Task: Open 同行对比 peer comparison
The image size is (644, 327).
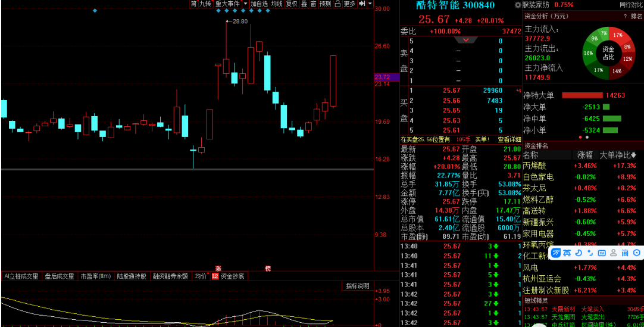Action: [x=630, y=5]
